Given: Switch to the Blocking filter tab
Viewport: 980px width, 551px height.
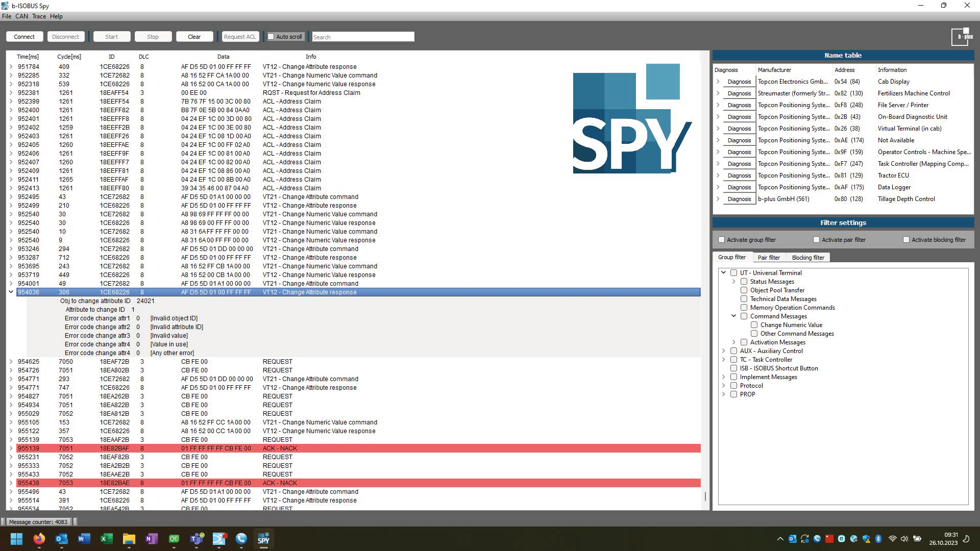Looking at the screenshot, I should click(808, 258).
